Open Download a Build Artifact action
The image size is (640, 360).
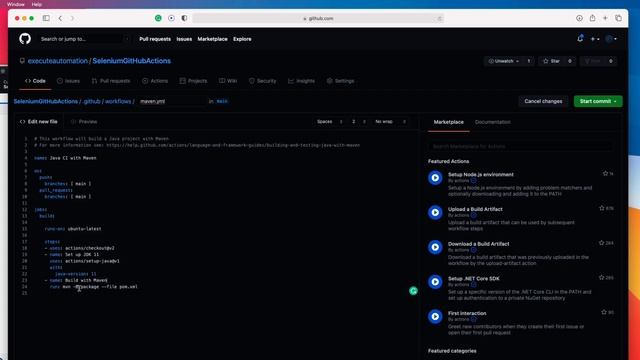point(478,244)
